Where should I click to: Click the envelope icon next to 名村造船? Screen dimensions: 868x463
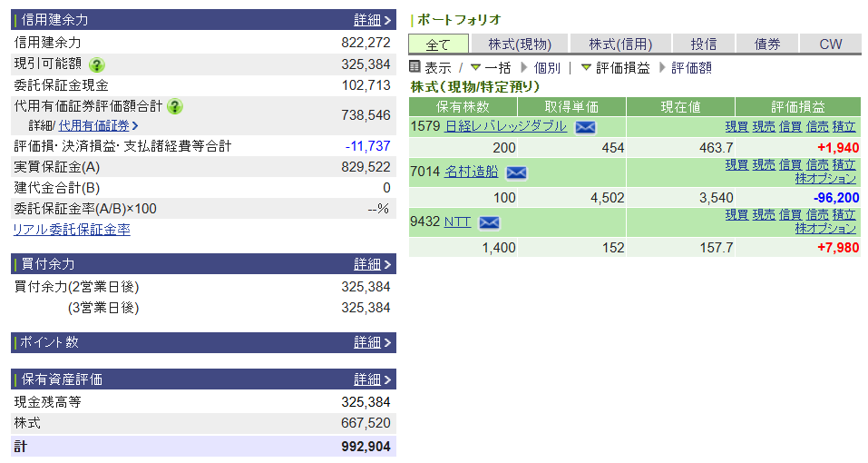[516, 172]
